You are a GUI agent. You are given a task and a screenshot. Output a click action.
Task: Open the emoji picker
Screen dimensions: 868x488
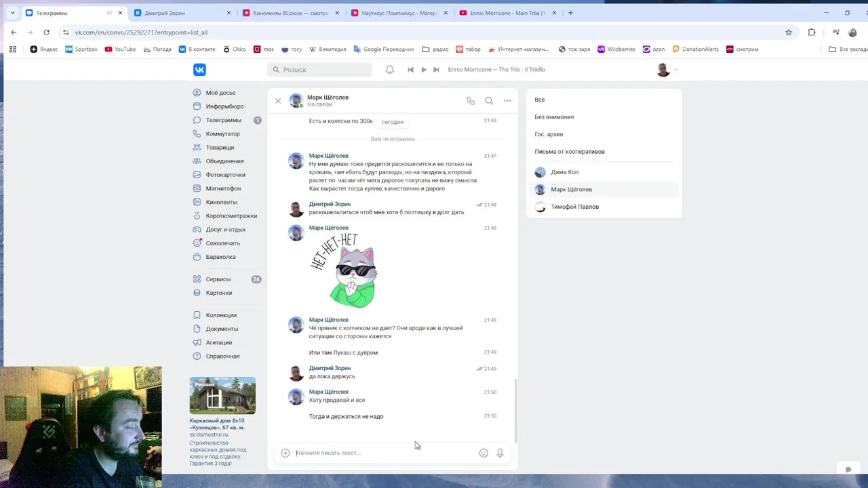coord(484,453)
